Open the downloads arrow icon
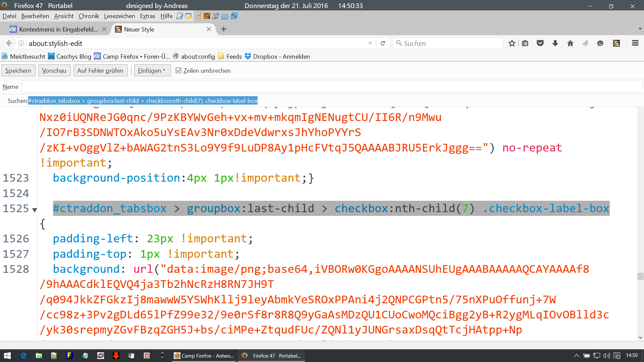Viewport: 644px width, 362px height. point(555,43)
